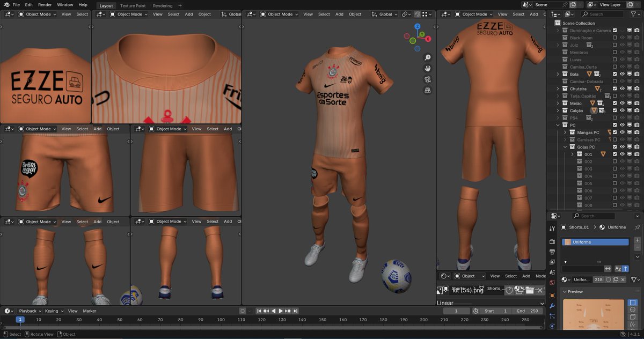The image size is (644, 339).
Task: Click the Blender logo menu
Action: coord(5,5)
